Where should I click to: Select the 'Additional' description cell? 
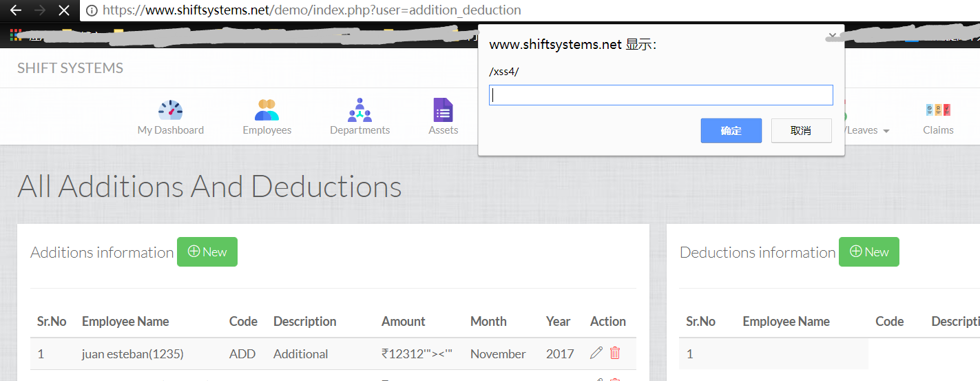point(300,354)
